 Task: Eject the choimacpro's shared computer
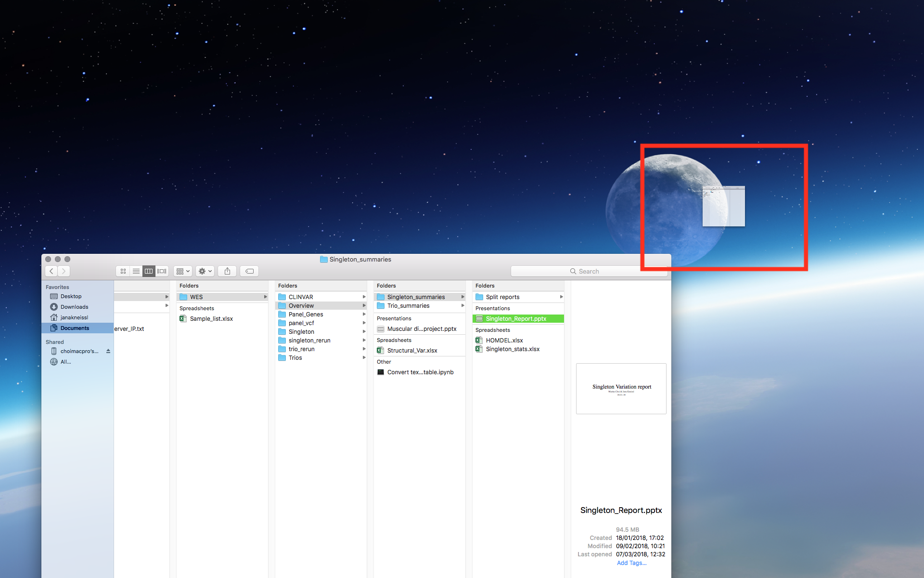click(108, 351)
